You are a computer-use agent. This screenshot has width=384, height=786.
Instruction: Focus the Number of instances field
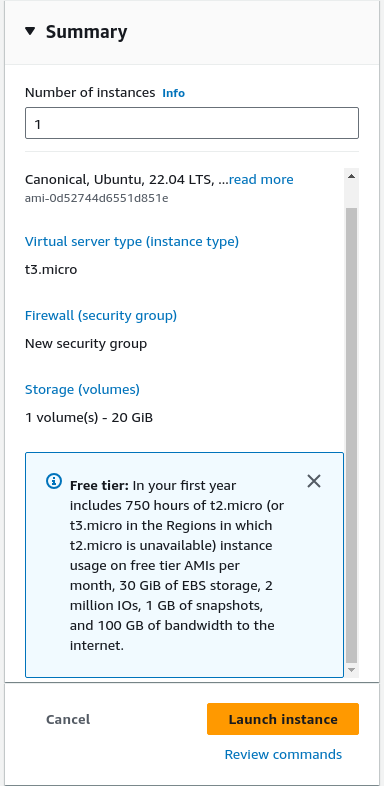point(192,123)
